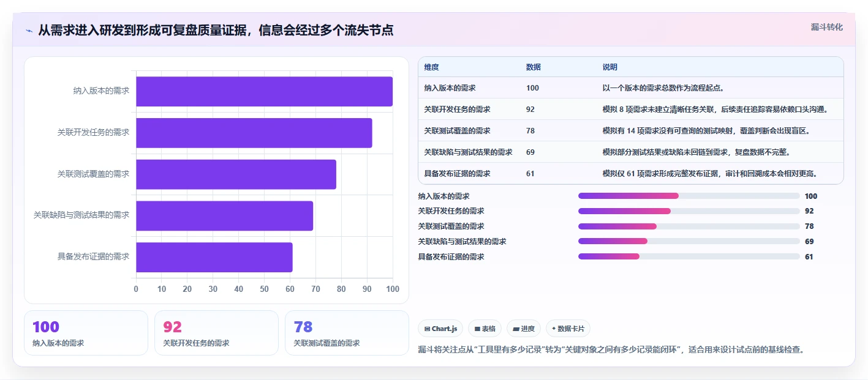Viewport: 868px width, 380px height.
Task: Click the table cell value 78
Action: (x=530, y=131)
